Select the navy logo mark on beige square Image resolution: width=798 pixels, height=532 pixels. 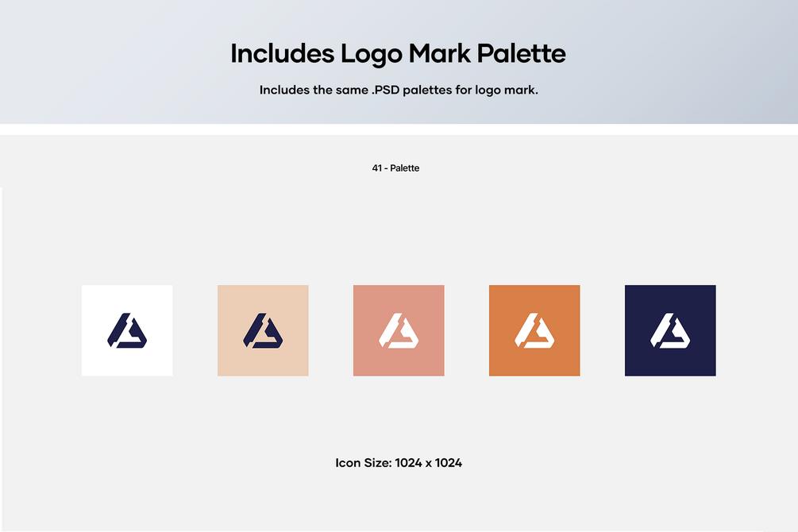pos(263,331)
